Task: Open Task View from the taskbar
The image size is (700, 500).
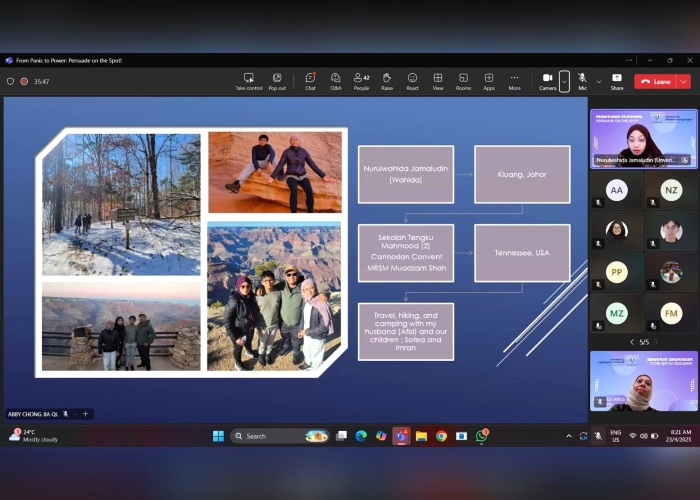Action: (342, 436)
